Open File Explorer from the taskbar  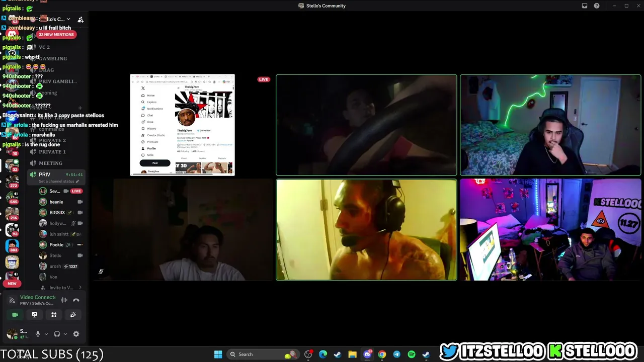(352, 354)
